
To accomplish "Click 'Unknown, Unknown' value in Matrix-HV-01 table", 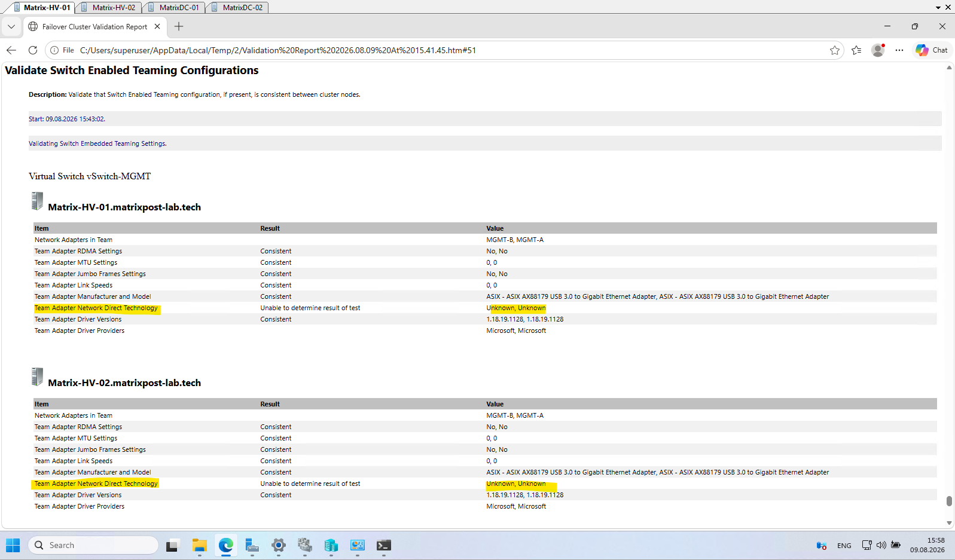I will pos(516,308).
